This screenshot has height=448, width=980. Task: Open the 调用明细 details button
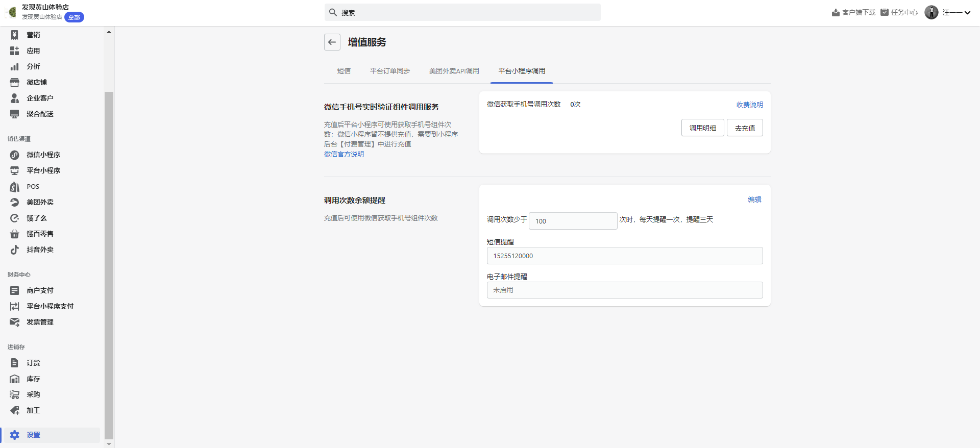[703, 128]
